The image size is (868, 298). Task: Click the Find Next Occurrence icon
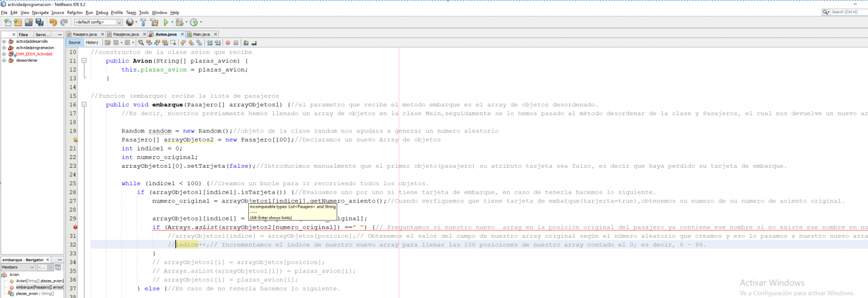[157, 42]
